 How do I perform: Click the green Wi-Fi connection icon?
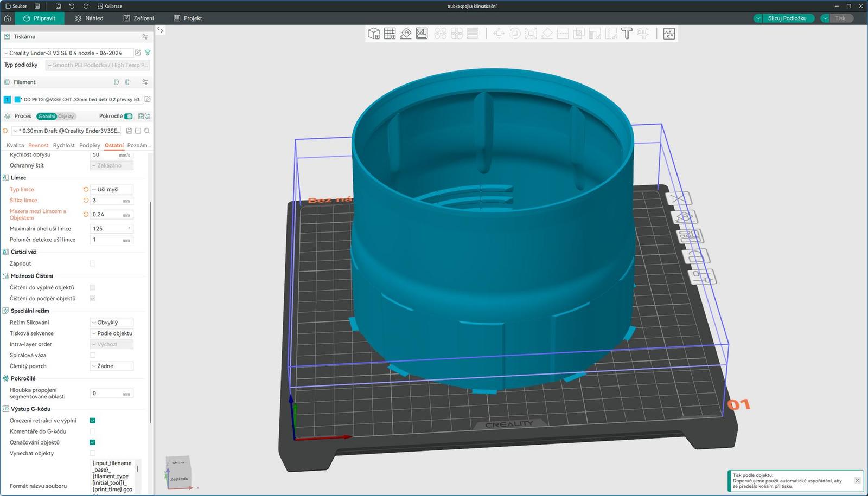pyautogui.click(x=148, y=53)
